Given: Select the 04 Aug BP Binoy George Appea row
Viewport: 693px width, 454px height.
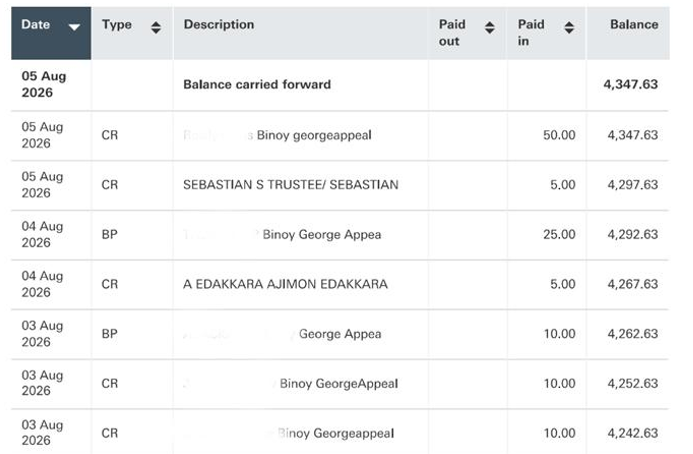Looking at the screenshot, I should (x=340, y=235).
